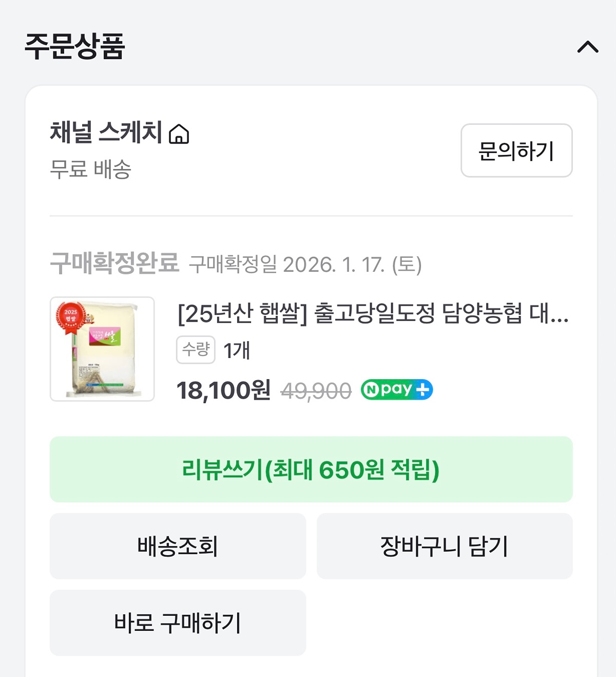Click the 구매확정완료 status text
Screen dimensions: 616x677
click(x=114, y=263)
